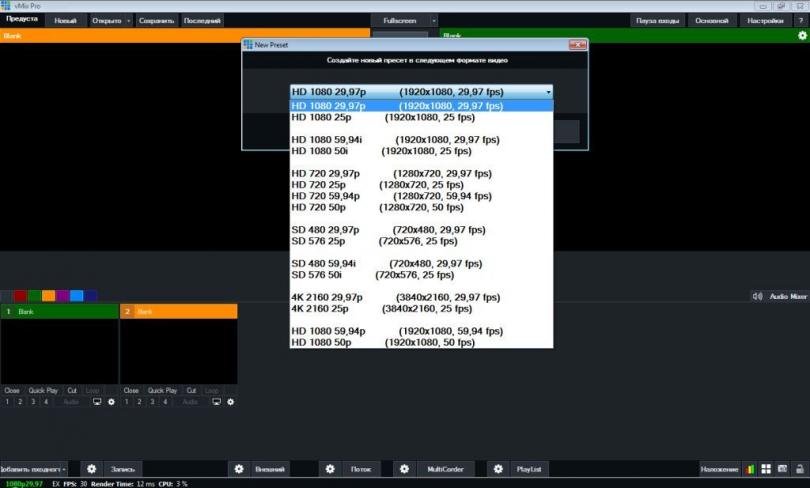Choose 4K 2160 25p video format
810x488 pixels.
(x=321, y=309)
